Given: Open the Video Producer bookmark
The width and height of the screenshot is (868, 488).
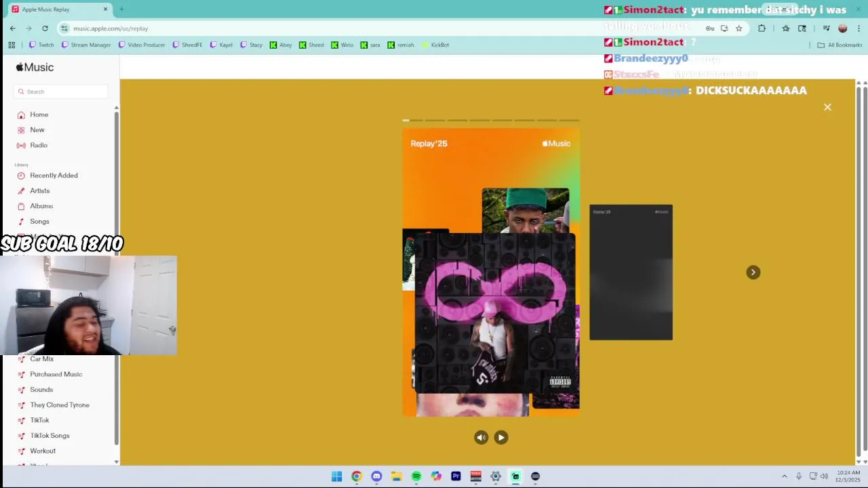Looking at the screenshot, I should 142,45.
